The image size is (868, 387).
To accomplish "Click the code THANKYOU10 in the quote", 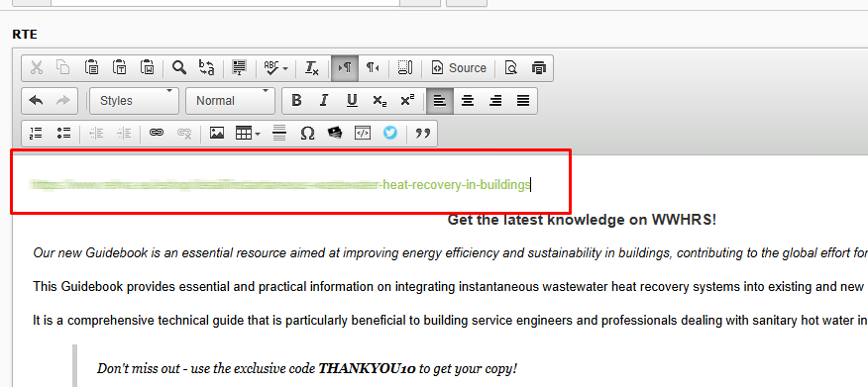I will 368,368.
